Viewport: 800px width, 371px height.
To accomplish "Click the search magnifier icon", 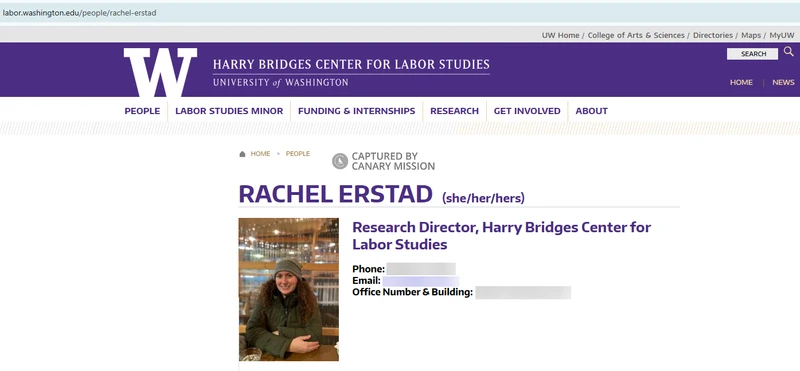I will [x=789, y=52].
